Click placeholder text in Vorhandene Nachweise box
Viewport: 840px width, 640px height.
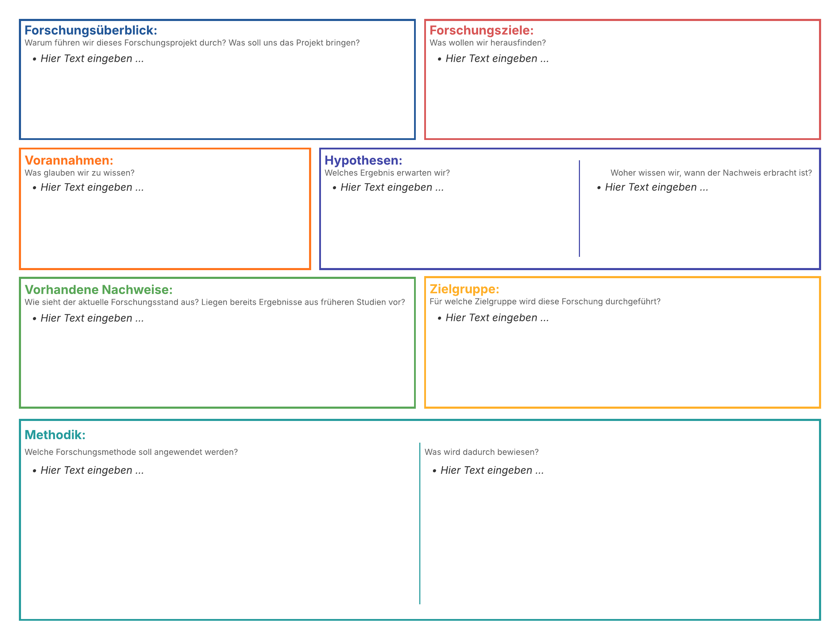coord(92,318)
